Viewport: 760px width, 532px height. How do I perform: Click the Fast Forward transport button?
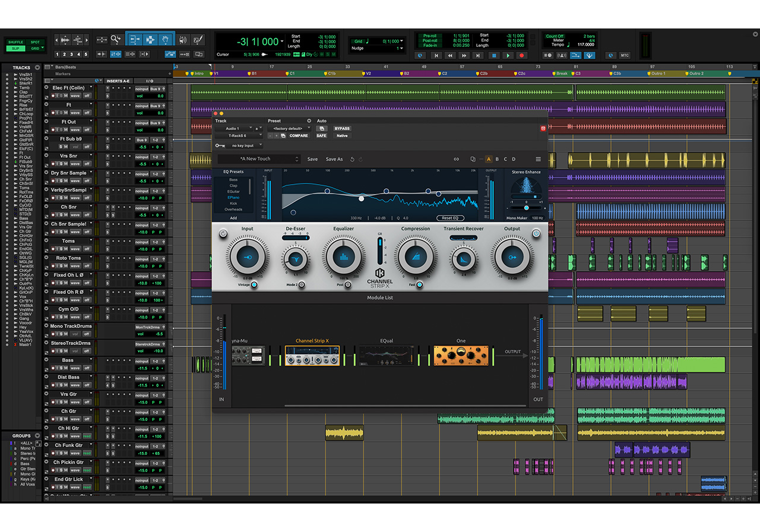pyautogui.click(x=465, y=55)
